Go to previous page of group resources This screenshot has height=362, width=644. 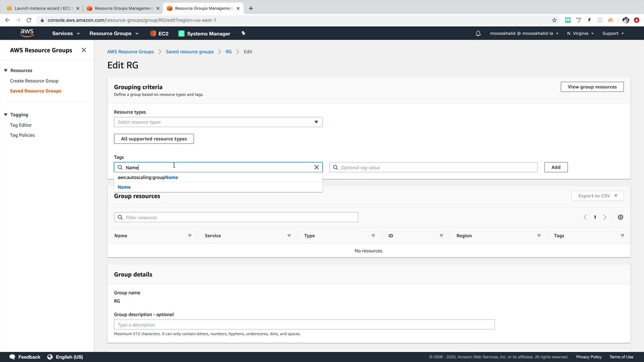[x=585, y=217]
